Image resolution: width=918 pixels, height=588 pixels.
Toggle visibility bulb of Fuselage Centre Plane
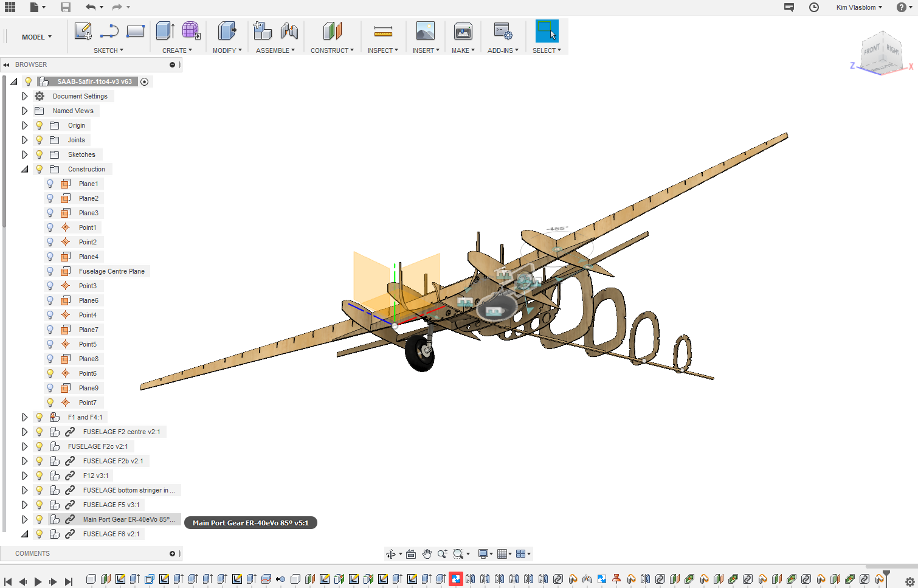click(50, 271)
